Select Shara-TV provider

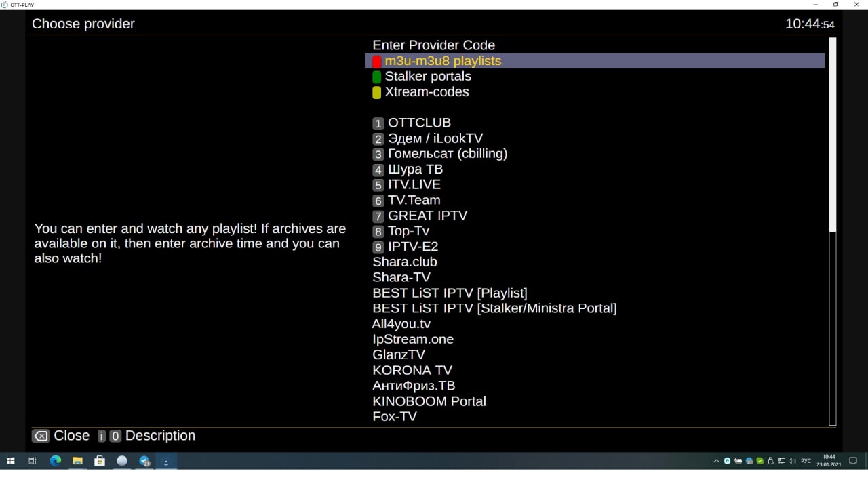401,277
